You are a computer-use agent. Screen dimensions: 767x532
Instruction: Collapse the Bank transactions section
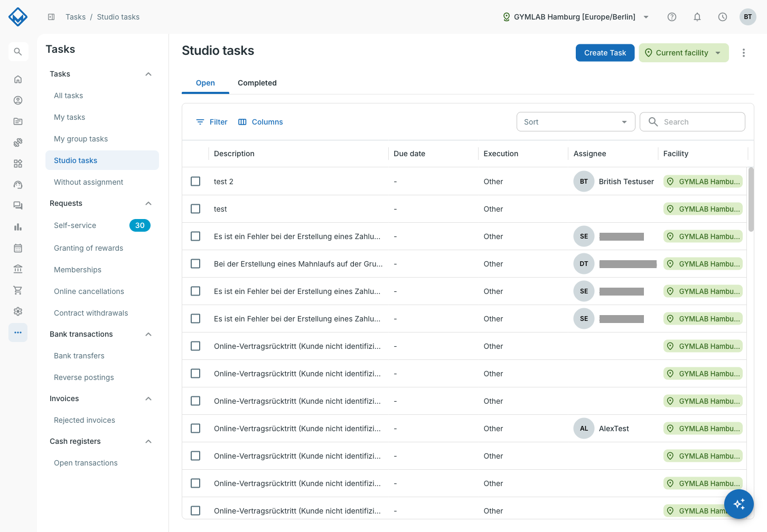(148, 334)
